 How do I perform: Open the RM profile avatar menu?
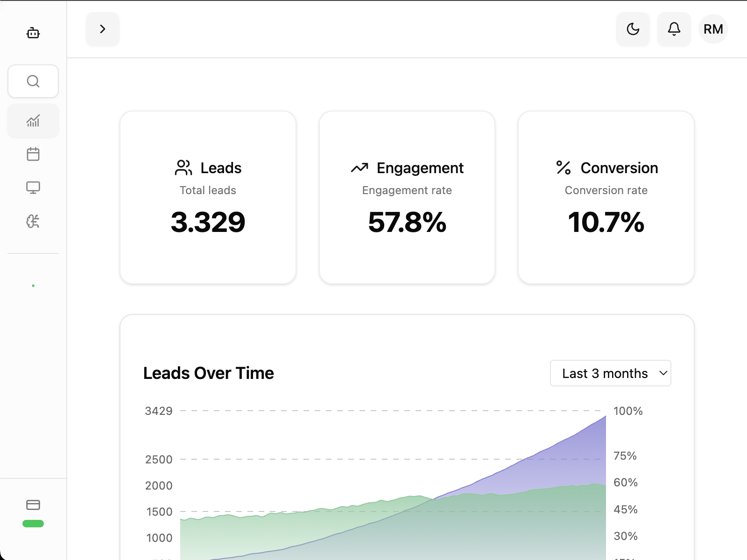pyautogui.click(x=713, y=29)
